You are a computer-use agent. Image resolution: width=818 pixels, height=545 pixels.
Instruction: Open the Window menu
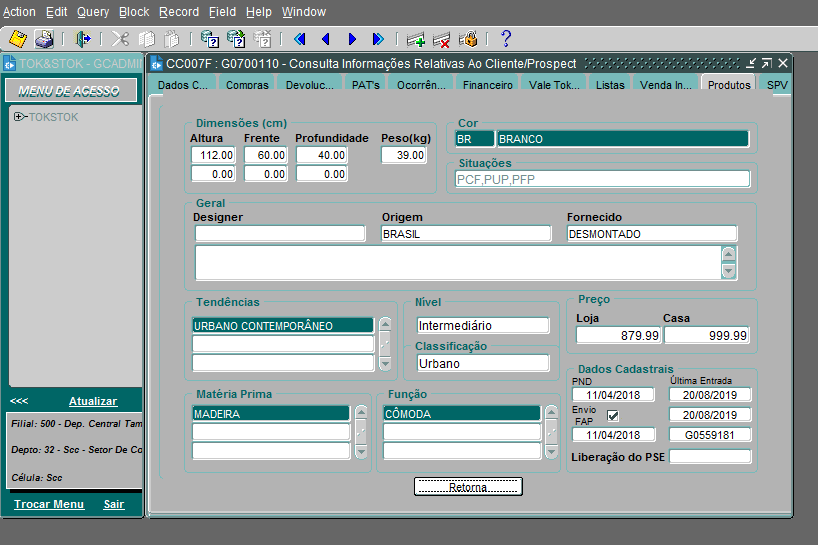tap(304, 11)
